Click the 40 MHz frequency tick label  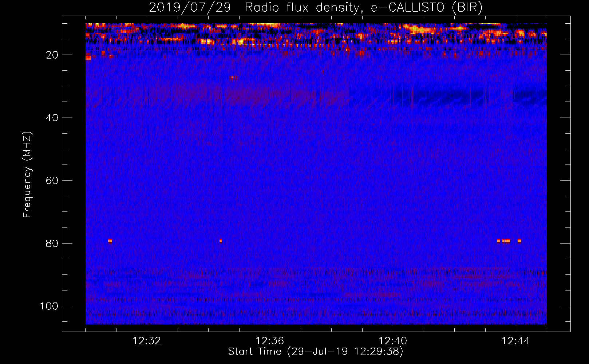pos(52,118)
